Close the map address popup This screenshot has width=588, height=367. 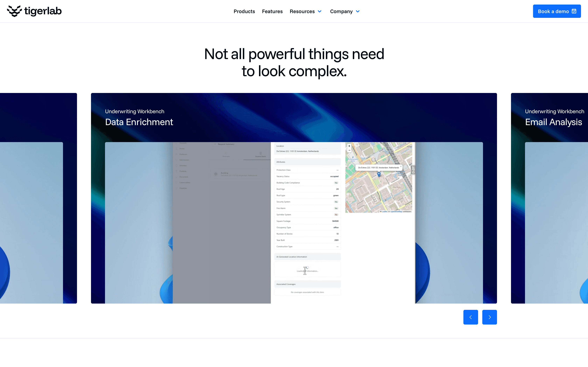coord(401,167)
